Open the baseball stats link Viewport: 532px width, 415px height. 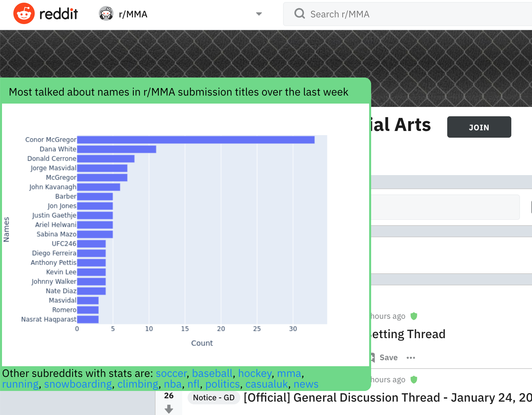tap(212, 373)
